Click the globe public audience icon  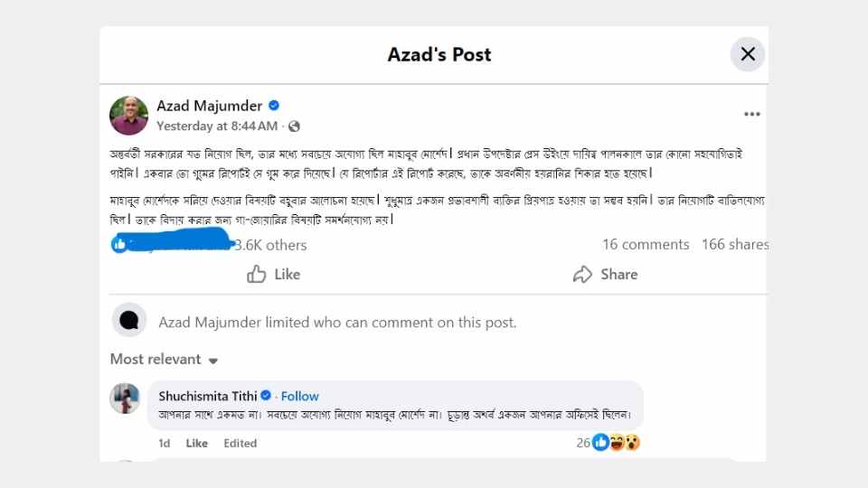(294, 127)
